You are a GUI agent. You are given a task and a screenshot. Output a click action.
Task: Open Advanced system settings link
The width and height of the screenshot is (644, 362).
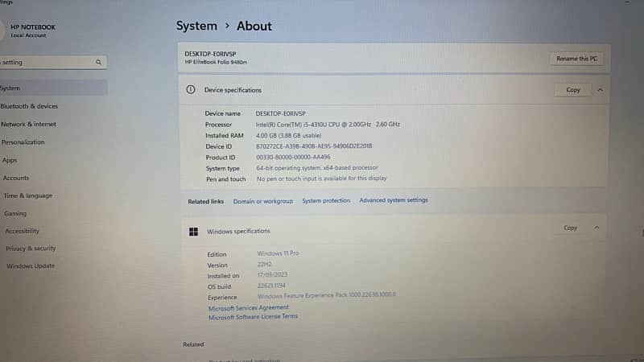394,200
